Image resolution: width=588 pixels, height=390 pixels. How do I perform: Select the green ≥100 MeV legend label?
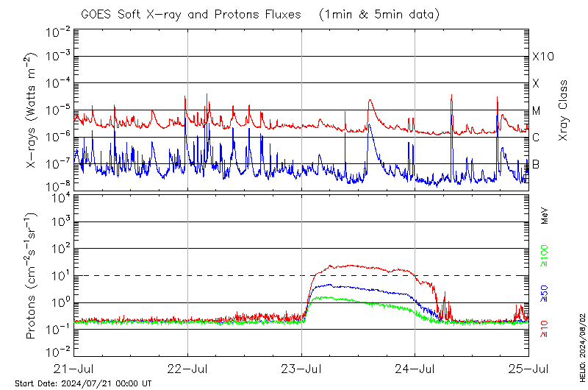click(x=545, y=255)
